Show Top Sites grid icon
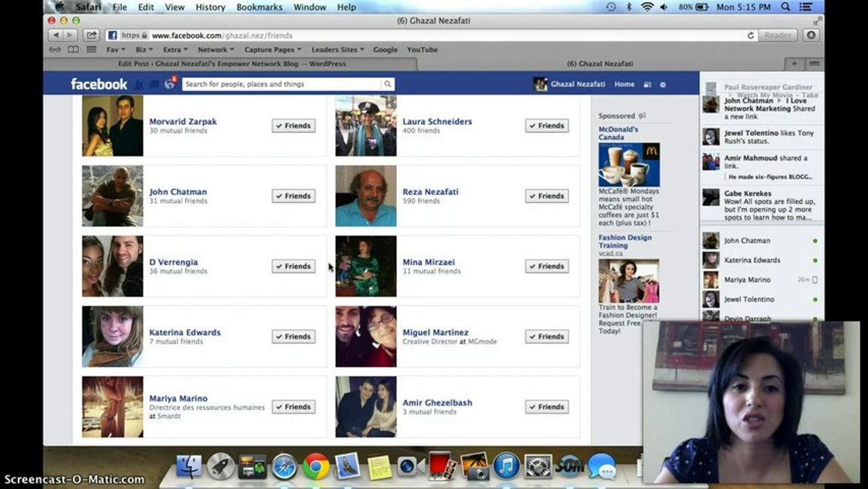 90,50
